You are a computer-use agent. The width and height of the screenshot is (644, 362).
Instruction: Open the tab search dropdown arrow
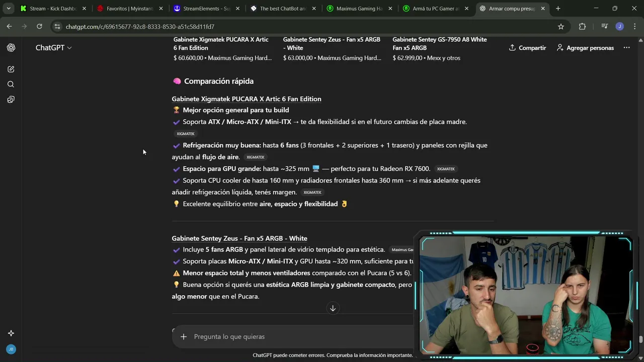tap(9, 9)
